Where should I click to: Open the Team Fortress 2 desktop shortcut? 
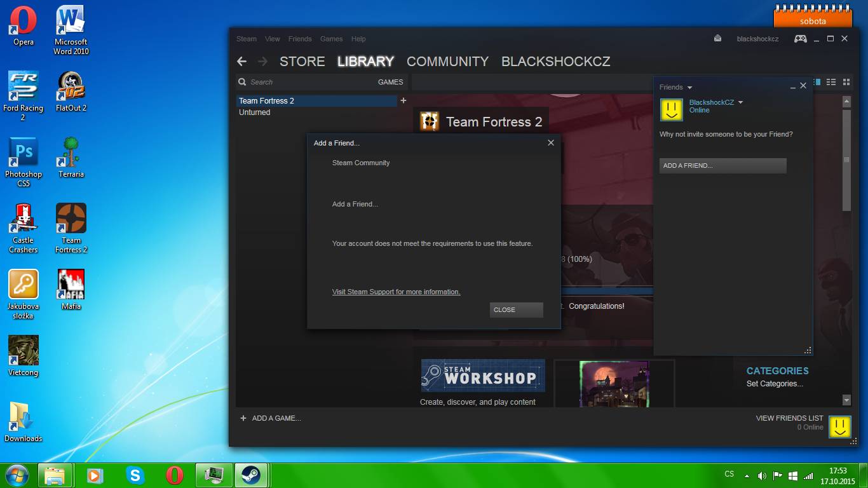(x=71, y=229)
